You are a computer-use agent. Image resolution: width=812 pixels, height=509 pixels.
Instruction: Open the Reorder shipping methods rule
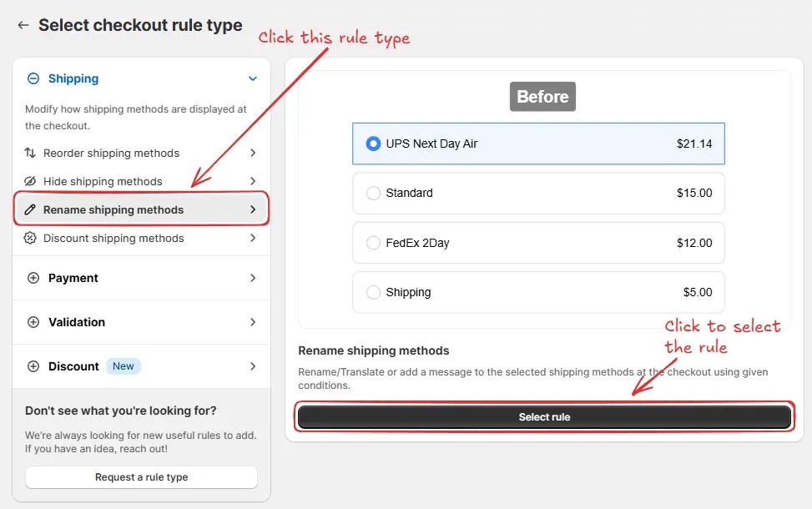[141, 153]
